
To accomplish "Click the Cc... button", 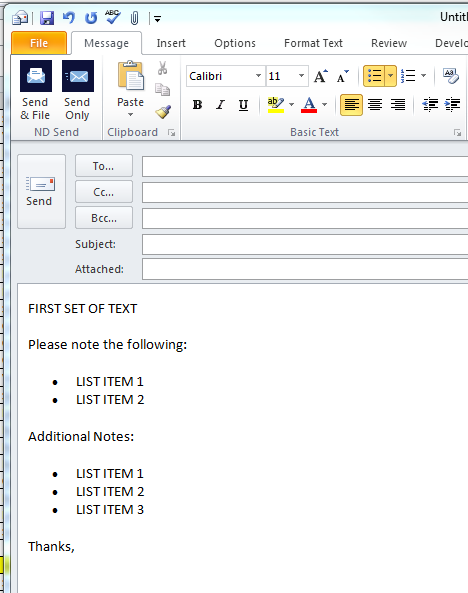I will [104, 192].
